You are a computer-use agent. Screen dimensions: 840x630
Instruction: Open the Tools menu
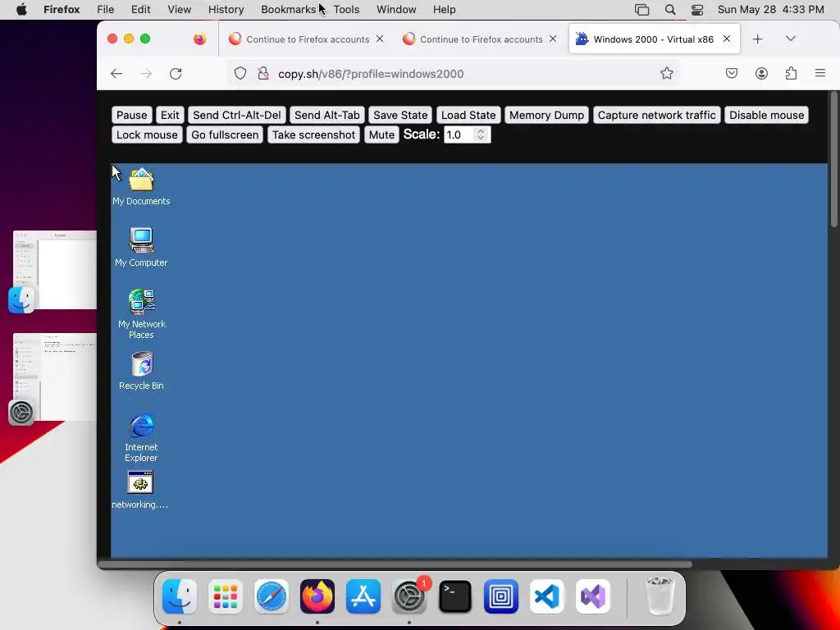click(346, 10)
